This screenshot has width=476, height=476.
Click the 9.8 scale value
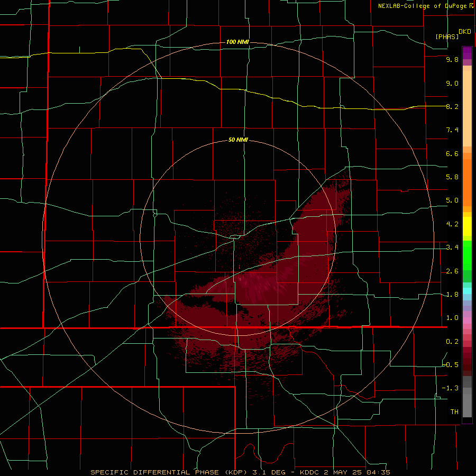[x=452, y=59]
